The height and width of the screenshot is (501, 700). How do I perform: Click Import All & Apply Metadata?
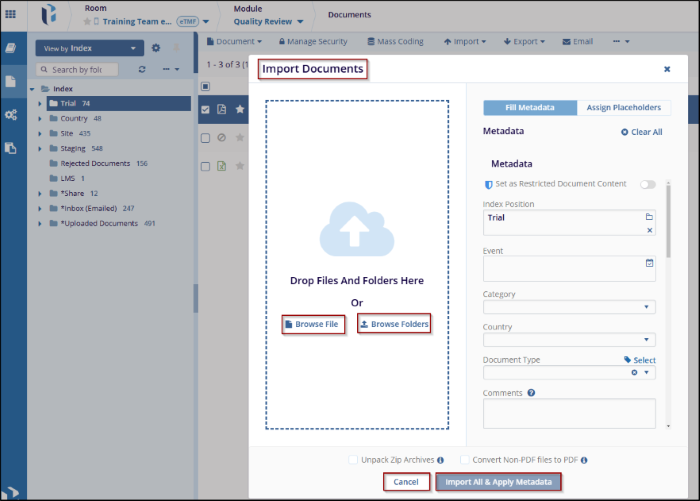click(498, 482)
